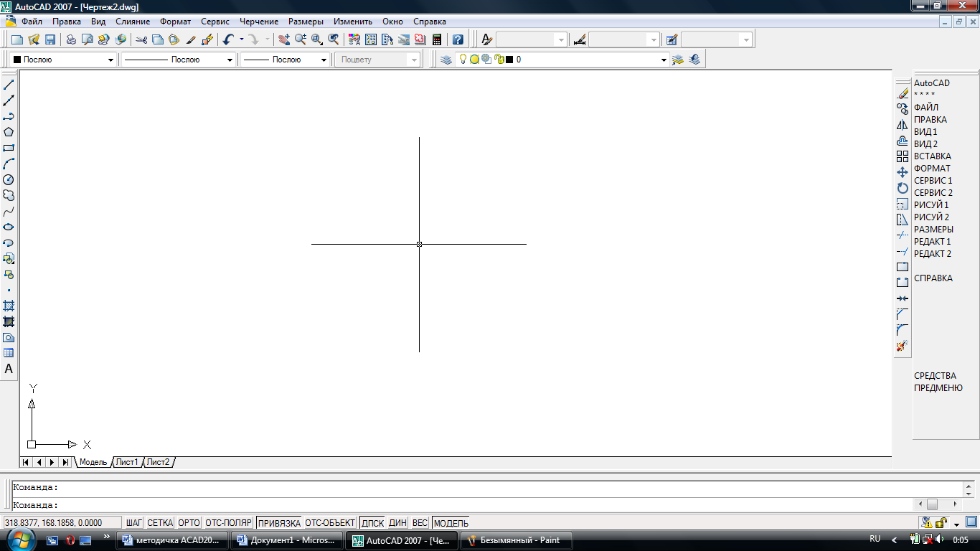Open СПРАВКА in the screen menu
This screenshot has width=980, height=551.
[x=933, y=278]
